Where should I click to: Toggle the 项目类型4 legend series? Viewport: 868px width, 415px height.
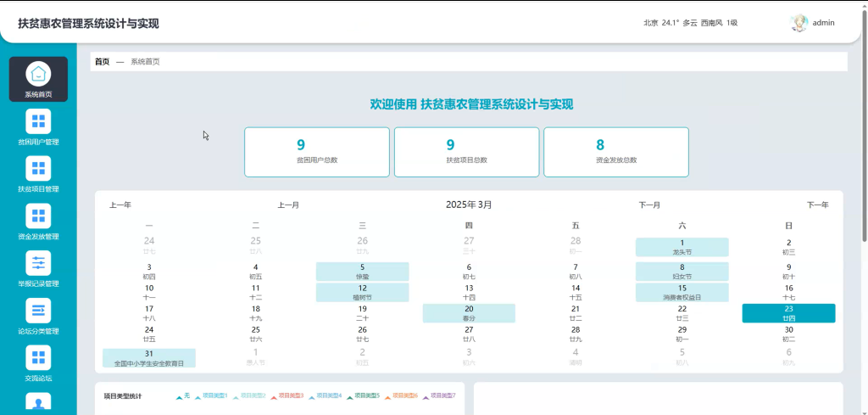pyautogui.click(x=325, y=396)
